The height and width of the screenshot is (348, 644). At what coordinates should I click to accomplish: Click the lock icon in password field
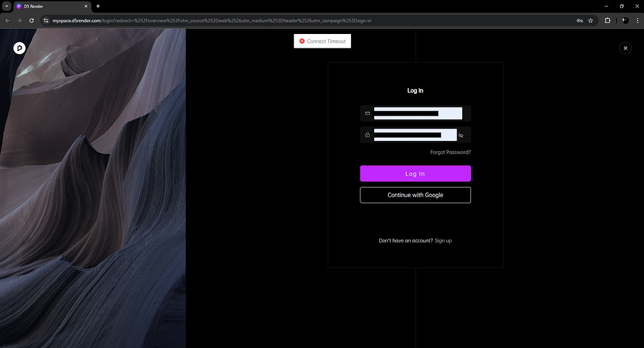(x=367, y=135)
